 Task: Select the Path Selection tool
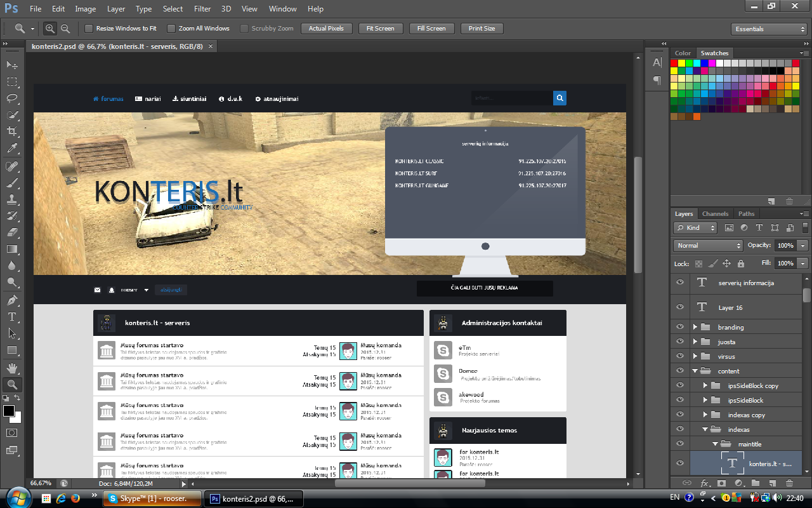11,333
